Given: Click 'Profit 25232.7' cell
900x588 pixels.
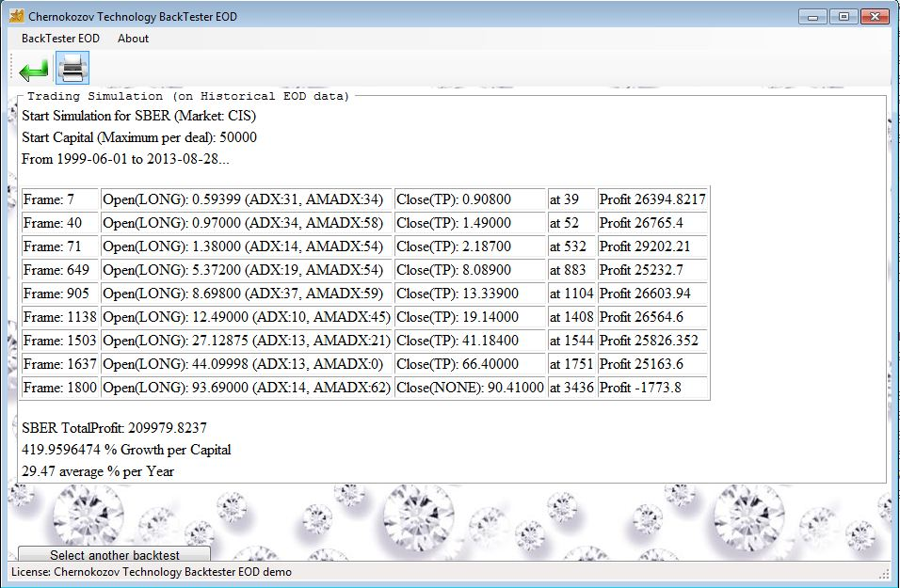Looking at the screenshot, I should click(652, 270).
